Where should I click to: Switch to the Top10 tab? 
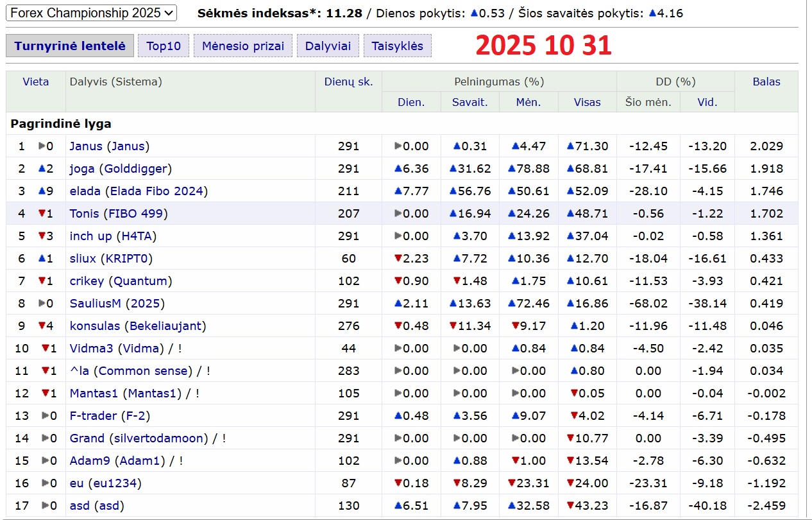click(164, 46)
